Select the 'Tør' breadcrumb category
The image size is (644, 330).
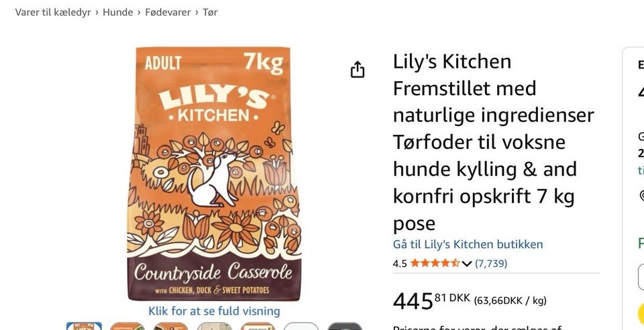click(x=210, y=12)
